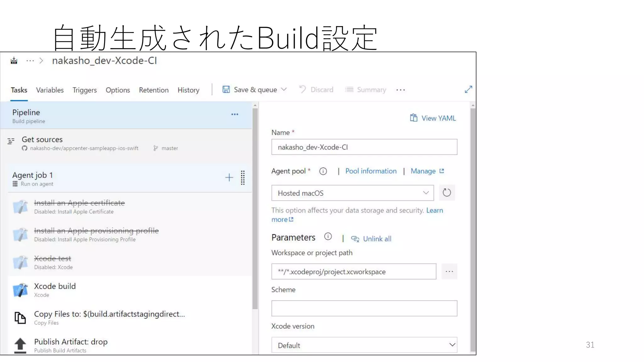
Task: Open the Hosted macOS agent pool dropdown
Action: (x=352, y=193)
